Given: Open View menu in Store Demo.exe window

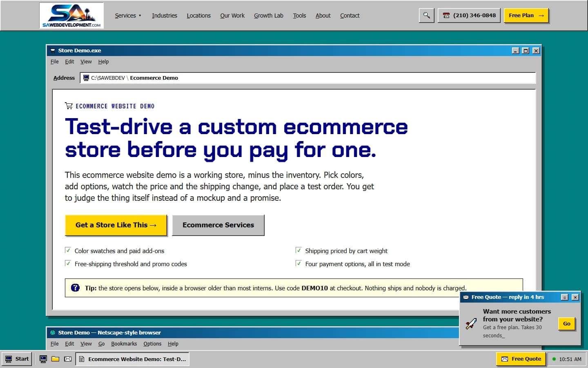Looking at the screenshot, I should [x=86, y=62].
